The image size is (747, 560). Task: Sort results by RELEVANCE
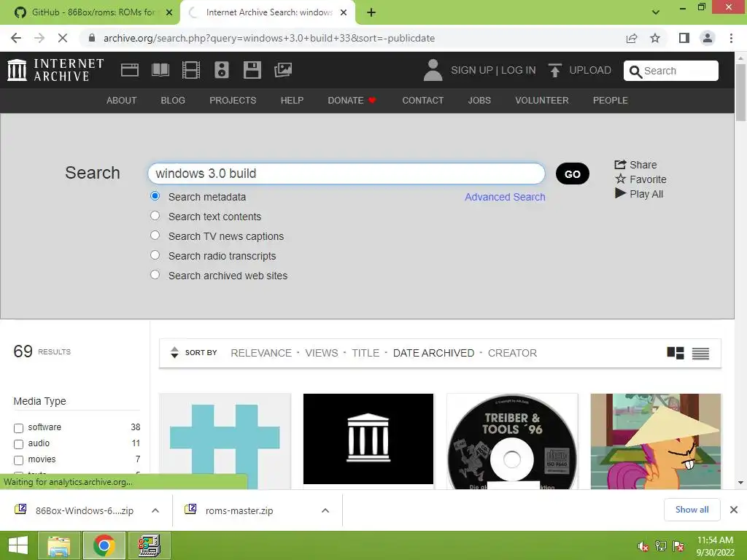[x=261, y=353]
